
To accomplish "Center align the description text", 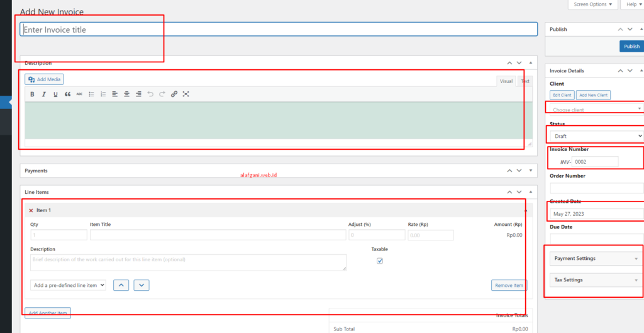I will (126, 94).
